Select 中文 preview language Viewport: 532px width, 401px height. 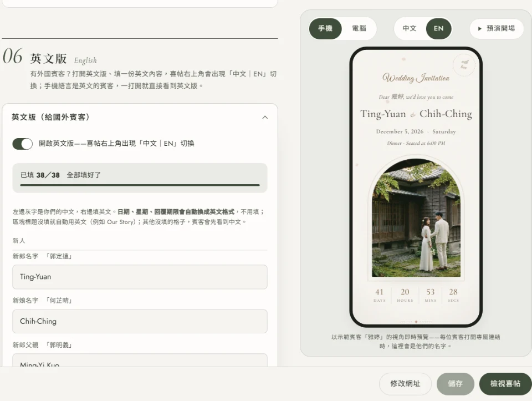coord(409,28)
